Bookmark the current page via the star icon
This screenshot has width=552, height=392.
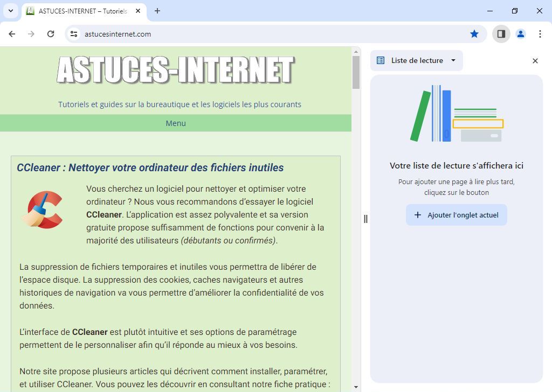coord(474,33)
